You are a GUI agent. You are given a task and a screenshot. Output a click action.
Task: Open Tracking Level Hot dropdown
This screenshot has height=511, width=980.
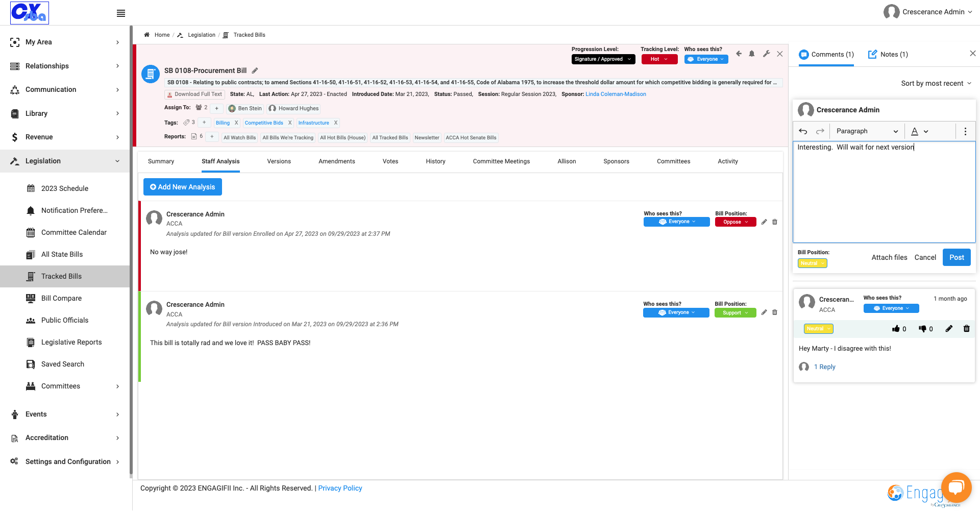659,59
